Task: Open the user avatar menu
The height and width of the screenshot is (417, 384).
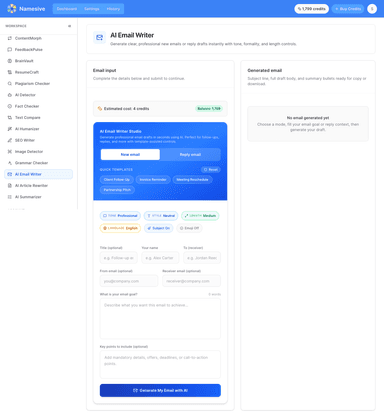Action: (x=372, y=9)
